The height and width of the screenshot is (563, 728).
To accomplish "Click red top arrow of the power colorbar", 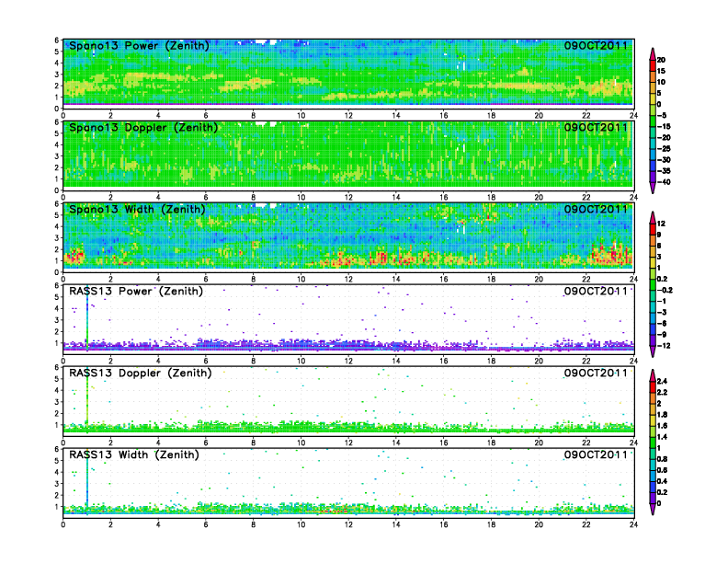I will pyautogui.click(x=652, y=52).
